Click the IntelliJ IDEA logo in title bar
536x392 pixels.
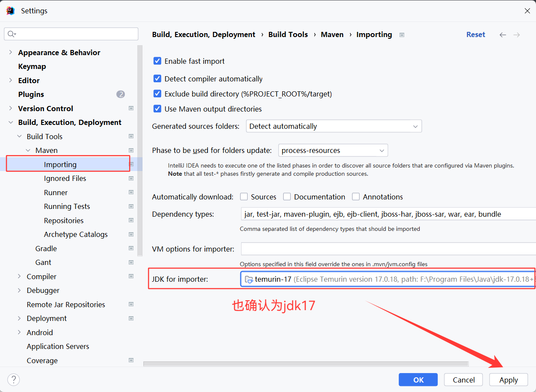[x=11, y=11]
